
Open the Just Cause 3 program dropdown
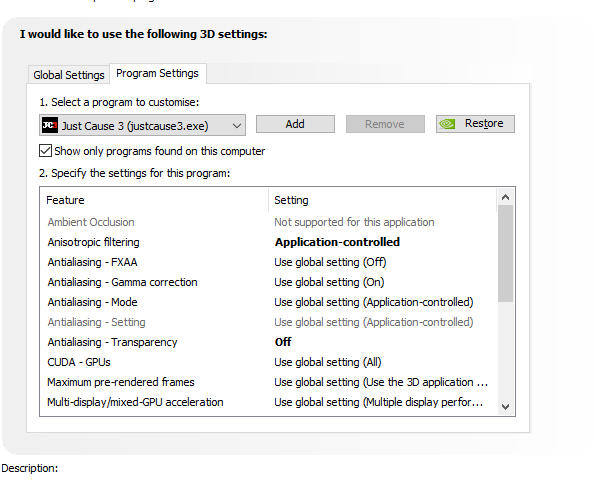click(142, 125)
